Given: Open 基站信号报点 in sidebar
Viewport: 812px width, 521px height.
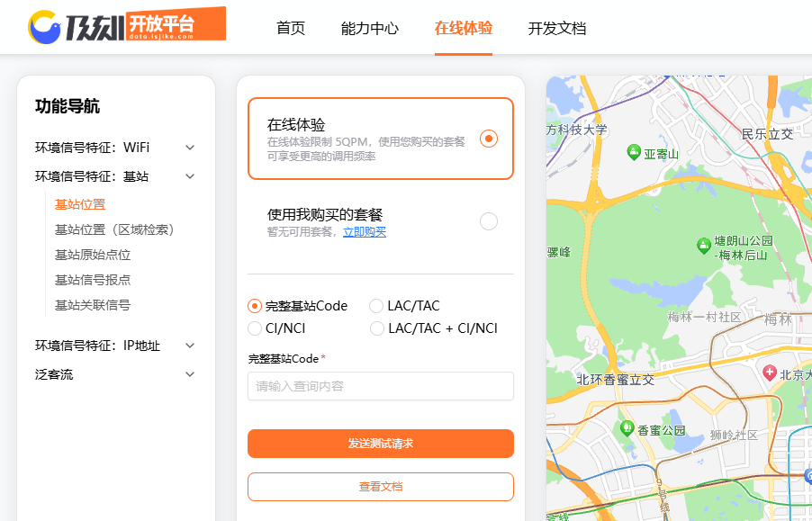Looking at the screenshot, I should [93, 280].
